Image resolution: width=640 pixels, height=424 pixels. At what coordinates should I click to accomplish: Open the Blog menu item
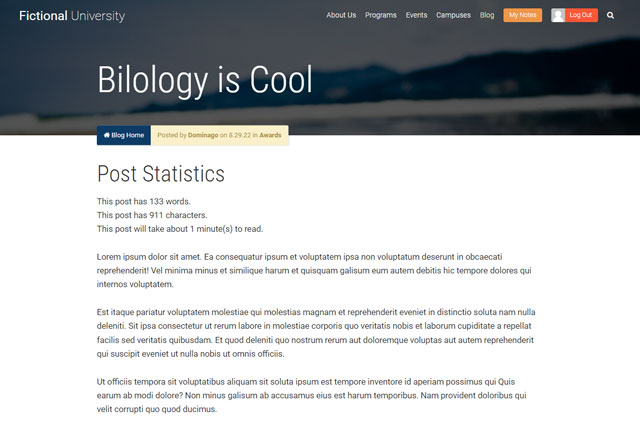[487, 15]
